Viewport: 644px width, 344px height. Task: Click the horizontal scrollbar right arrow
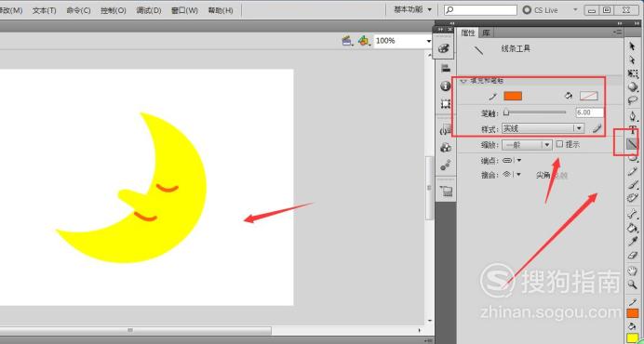420,330
